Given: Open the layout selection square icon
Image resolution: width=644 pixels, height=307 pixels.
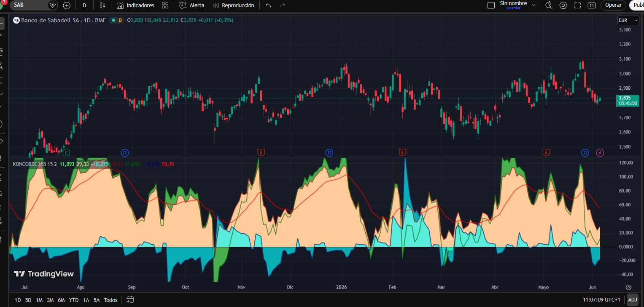Looking at the screenshot, I should (491, 5).
